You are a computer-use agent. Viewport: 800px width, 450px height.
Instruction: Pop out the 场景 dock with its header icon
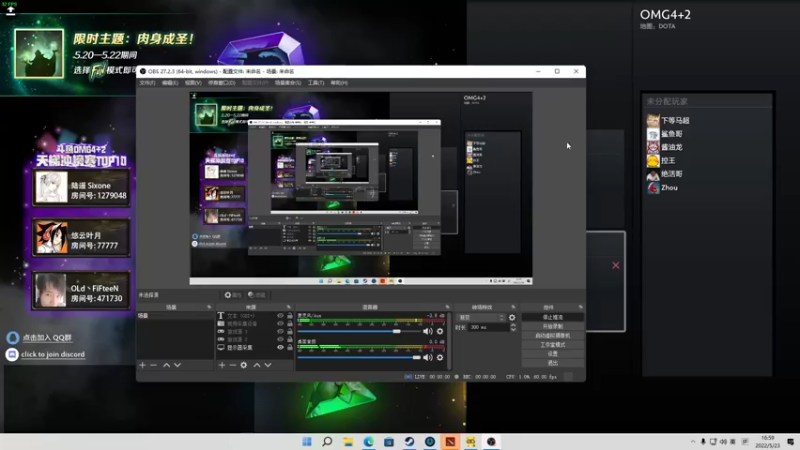(209, 307)
